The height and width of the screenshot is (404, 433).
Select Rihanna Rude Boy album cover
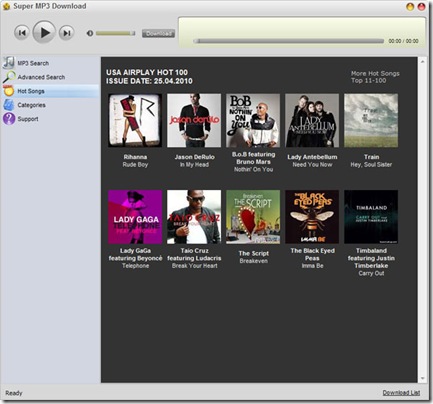[135, 120]
